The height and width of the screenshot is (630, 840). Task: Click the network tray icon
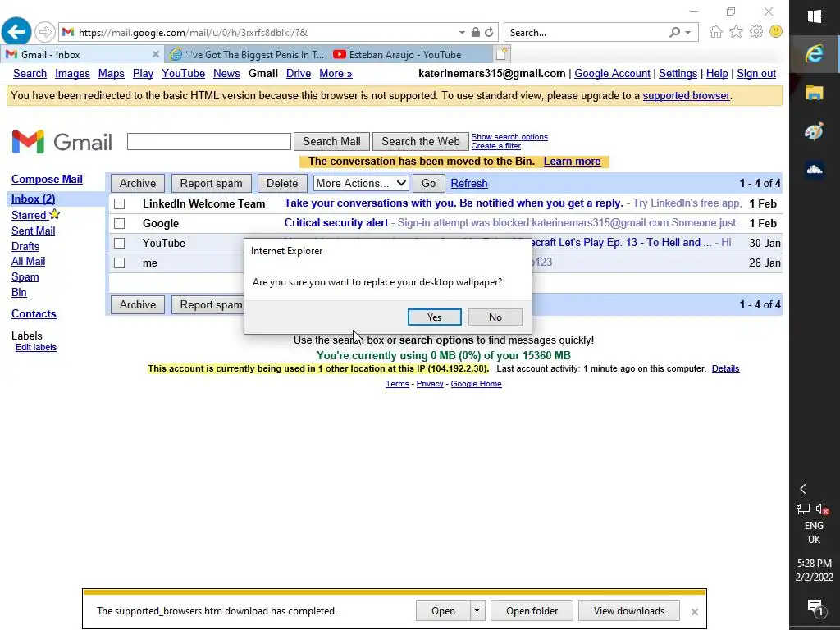[802, 509]
